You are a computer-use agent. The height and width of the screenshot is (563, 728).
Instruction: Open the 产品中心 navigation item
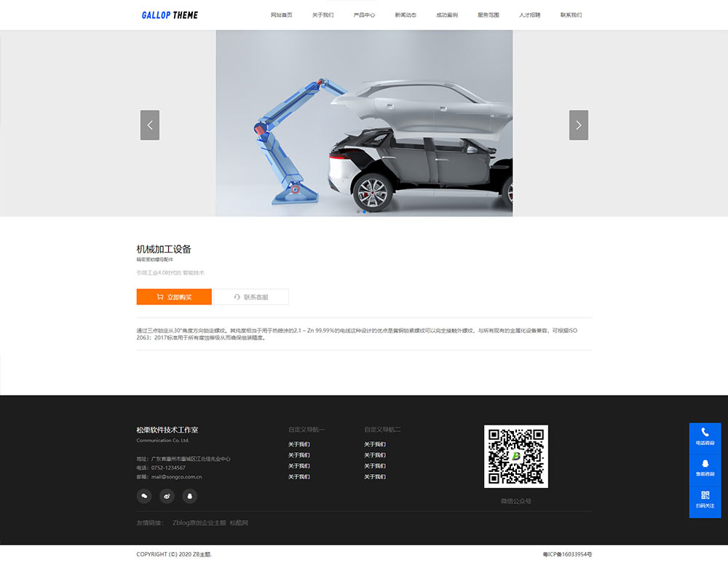pos(364,15)
